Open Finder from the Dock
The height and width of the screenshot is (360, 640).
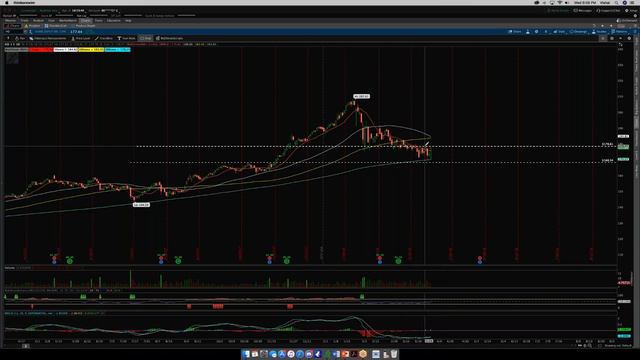(x=246, y=354)
